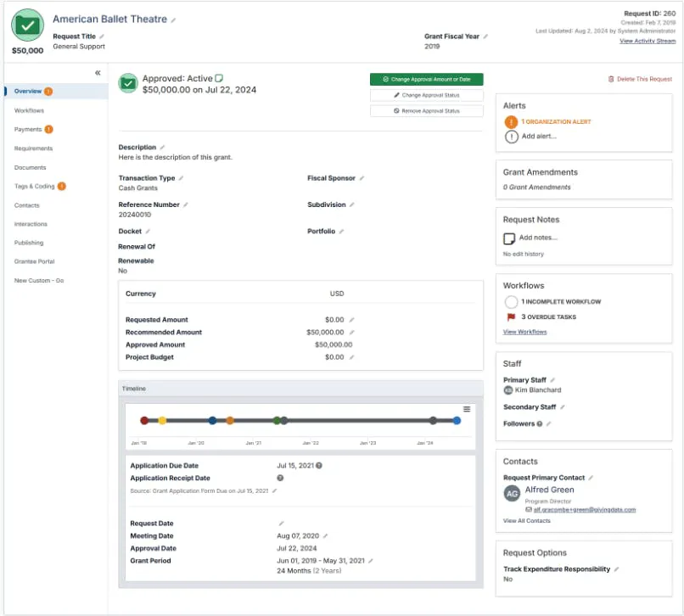Edit the Followers pencil icon
Viewport: 684px width, 616px height.
coord(548,423)
